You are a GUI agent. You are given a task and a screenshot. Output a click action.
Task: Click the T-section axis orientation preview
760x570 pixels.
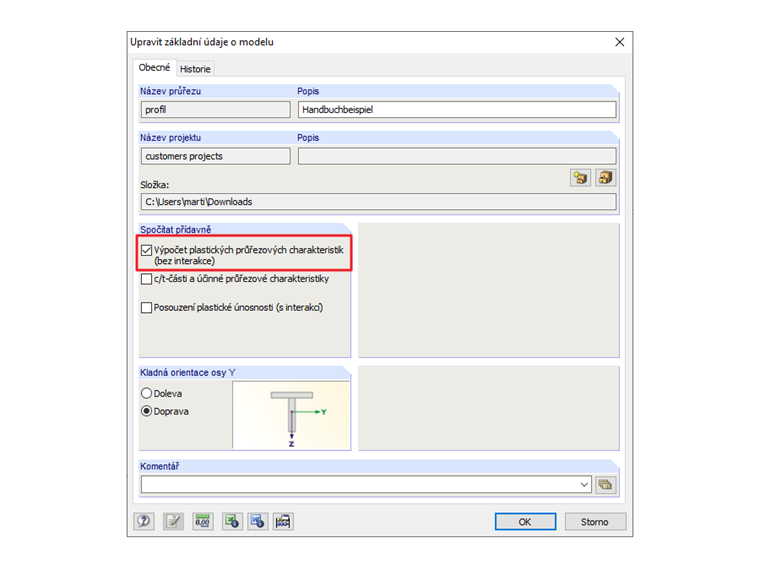291,416
